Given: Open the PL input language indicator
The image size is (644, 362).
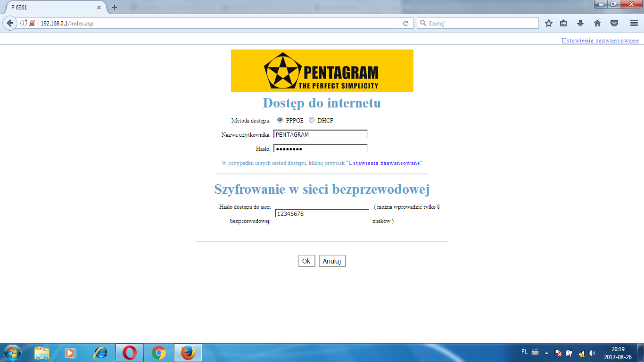Looking at the screenshot, I should (525, 352).
